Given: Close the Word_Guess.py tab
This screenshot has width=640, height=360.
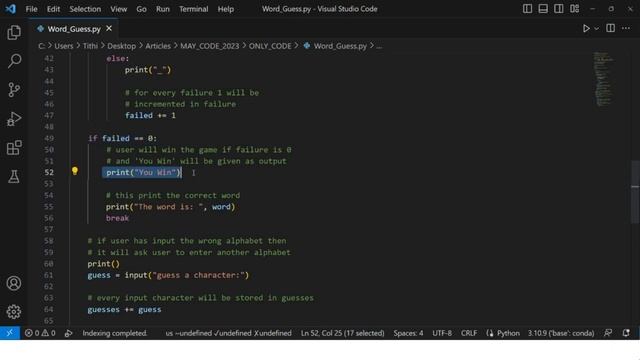Looking at the screenshot, I should 109,28.
